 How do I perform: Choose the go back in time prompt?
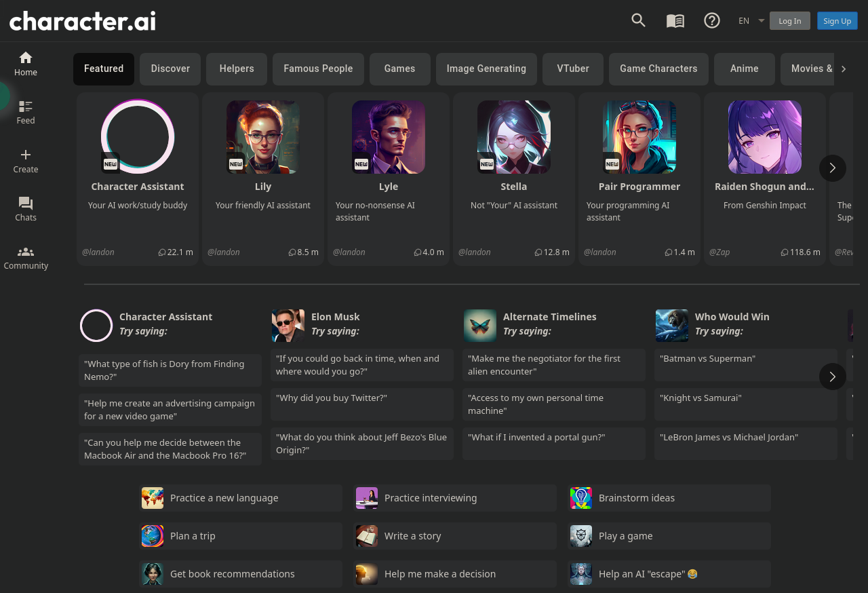(362, 365)
